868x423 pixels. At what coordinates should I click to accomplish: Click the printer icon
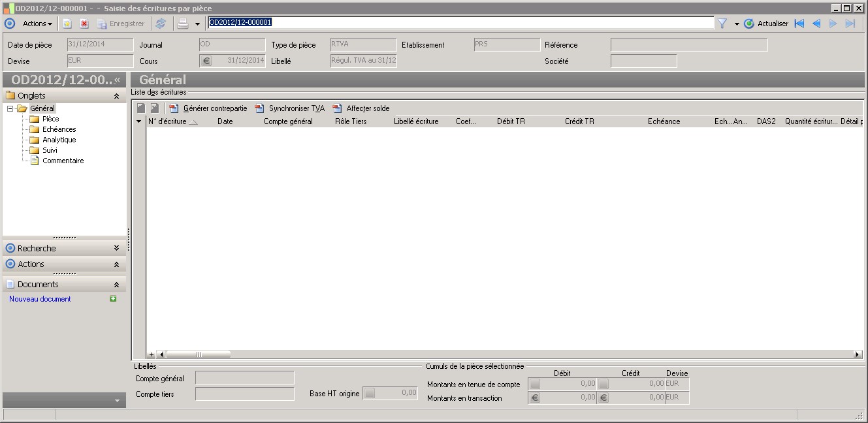click(184, 23)
